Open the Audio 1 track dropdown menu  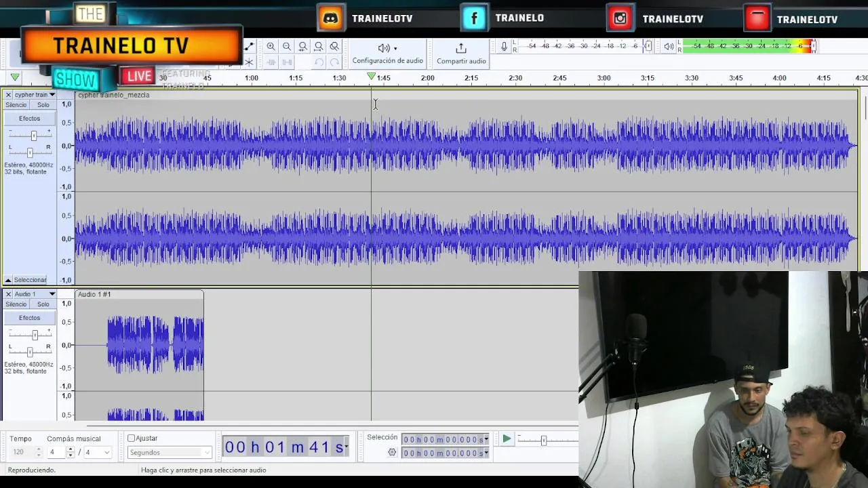click(x=52, y=294)
